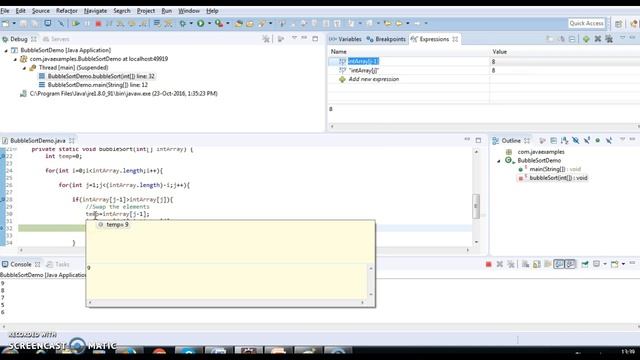This screenshot has width=640, height=360.
Task: Click console Remove All Terminated Launches icon
Action: 511,264
